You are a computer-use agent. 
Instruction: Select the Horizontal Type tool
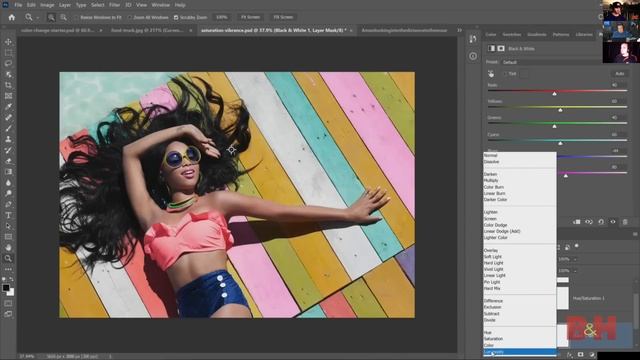pos(8,215)
